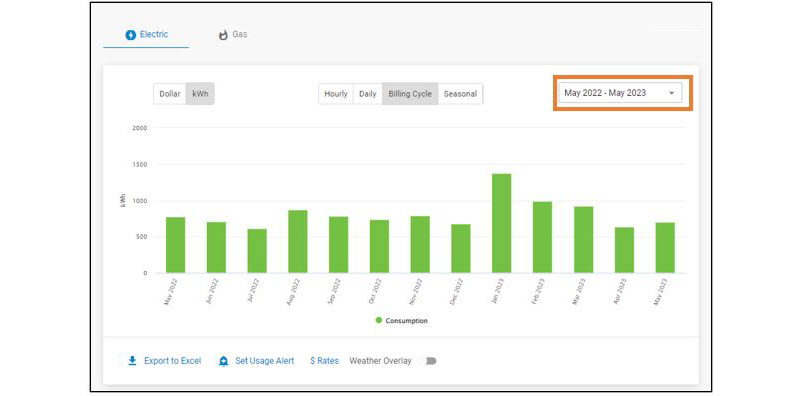Select the Billing Cycle view
800x396 pixels.
pyautogui.click(x=410, y=94)
